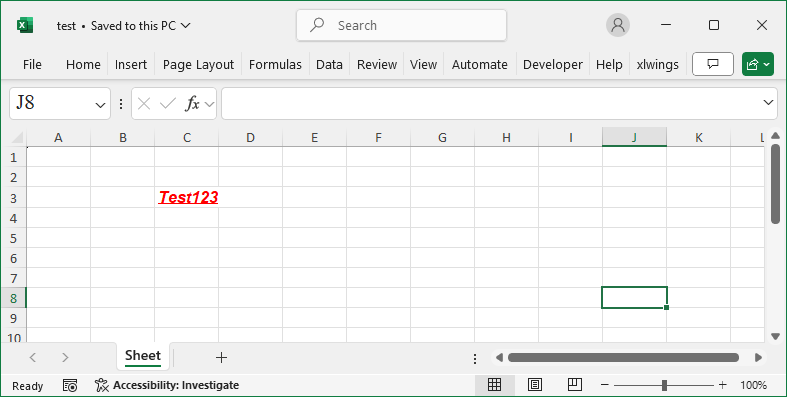Open the Automate ribbon tab
Viewport: 787px width, 397px height.
(x=480, y=65)
